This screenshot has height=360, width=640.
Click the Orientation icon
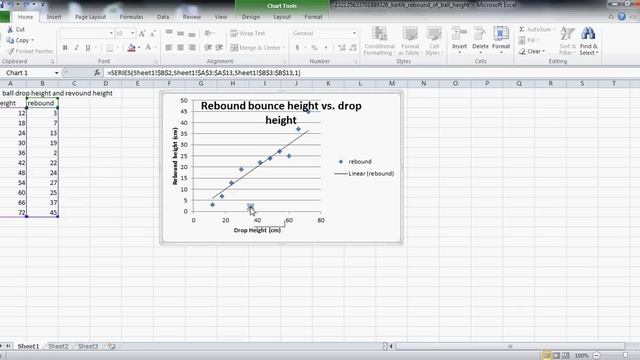coord(208,33)
